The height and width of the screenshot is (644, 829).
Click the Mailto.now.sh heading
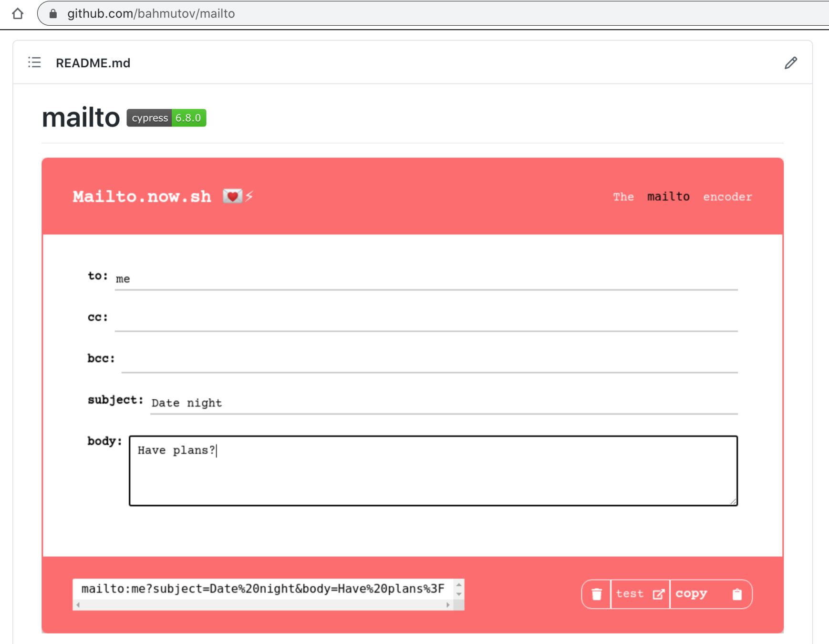(142, 197)
